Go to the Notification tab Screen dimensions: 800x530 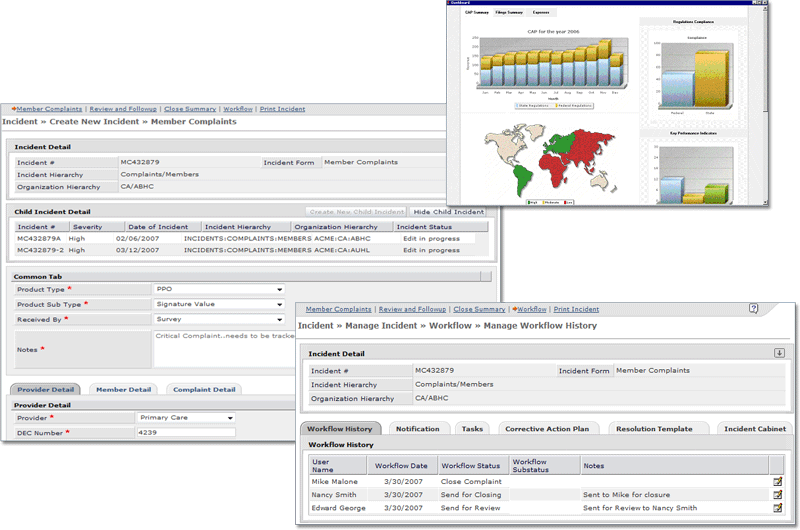pos(417,429)
